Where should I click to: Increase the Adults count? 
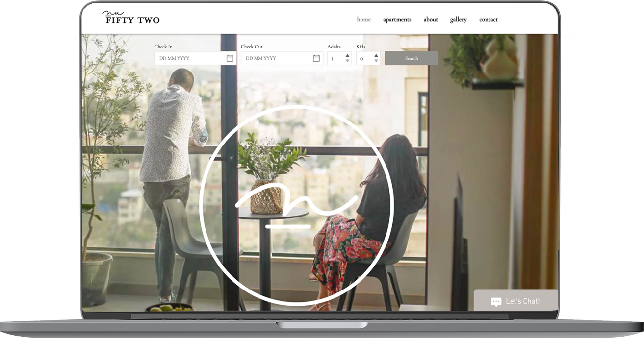click(x=347, y=56)
